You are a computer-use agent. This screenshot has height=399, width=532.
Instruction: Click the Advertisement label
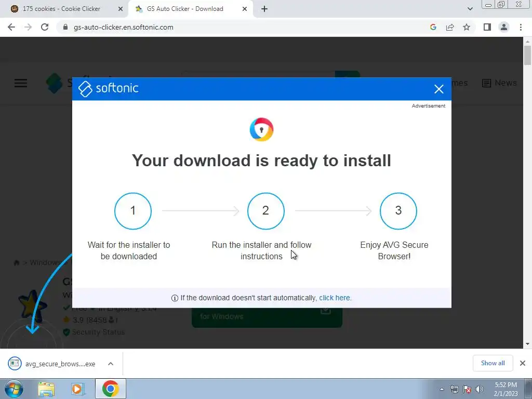tap(429, 106)
